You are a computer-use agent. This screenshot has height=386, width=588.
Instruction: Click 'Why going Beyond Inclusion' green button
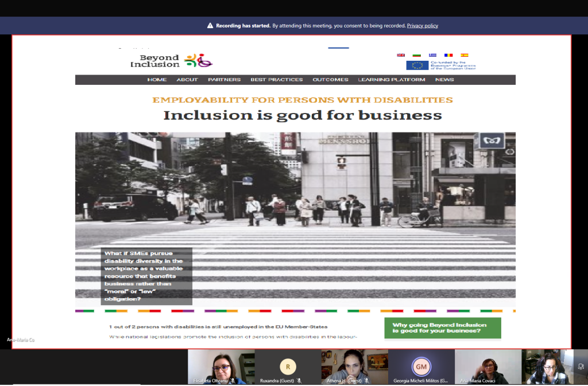[x=442, y=328]
